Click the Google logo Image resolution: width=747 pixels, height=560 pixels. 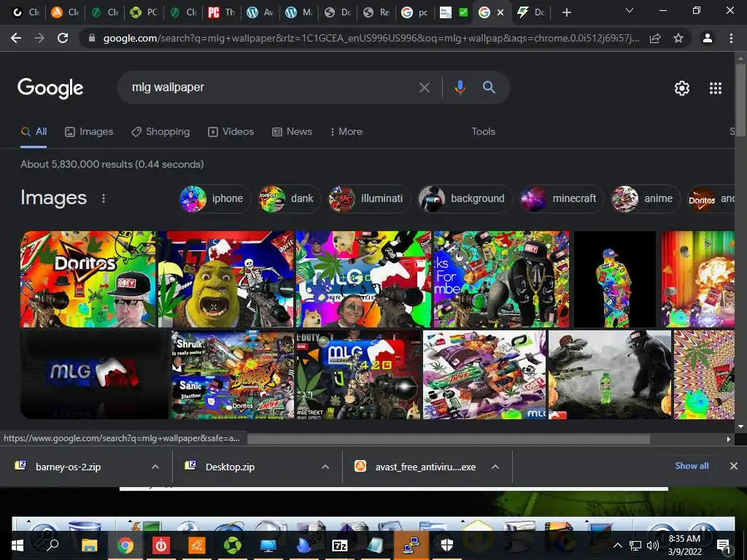tap(50, 88)
